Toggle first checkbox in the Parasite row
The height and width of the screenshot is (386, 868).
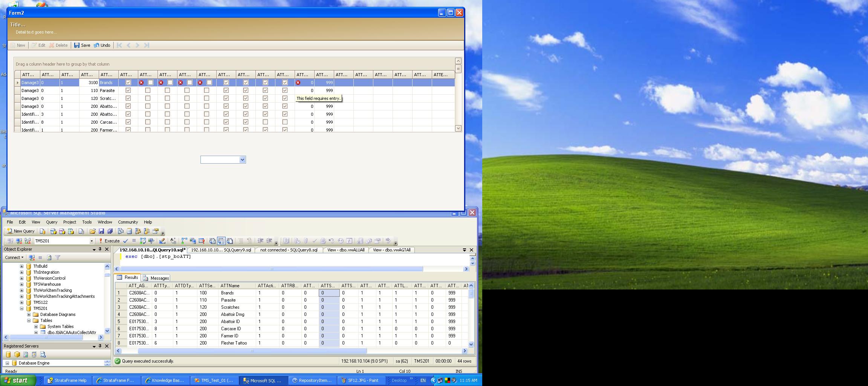(128, 90)
